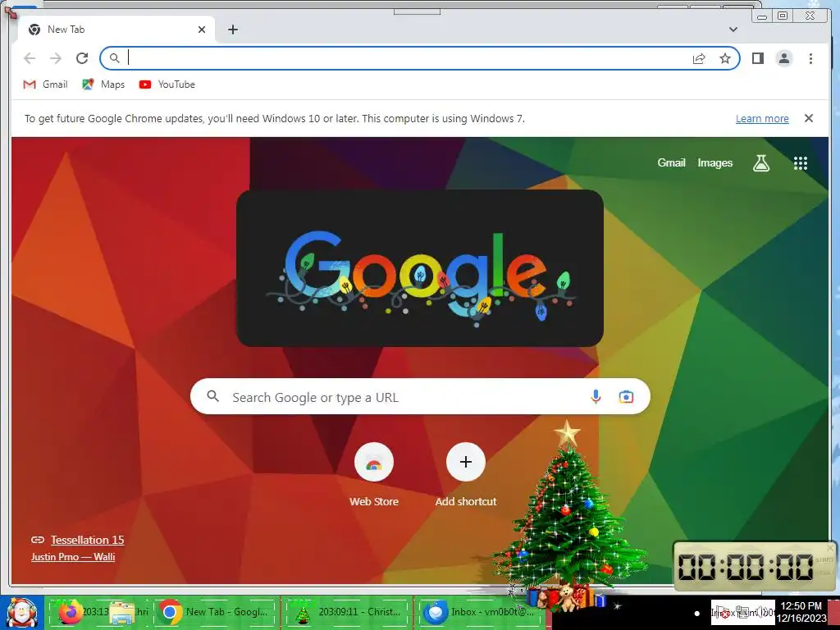Select the New Tab Google taskbar item
Viewport: 840px width, 630px height.
pyautogui.click(x=216, y=612)
